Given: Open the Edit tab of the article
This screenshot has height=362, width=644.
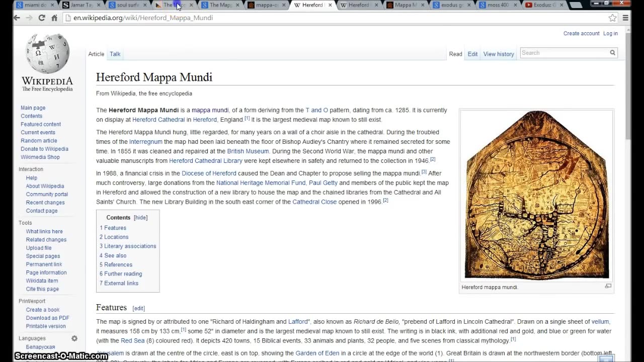Looking at the screenshot, I should point(472,54).
